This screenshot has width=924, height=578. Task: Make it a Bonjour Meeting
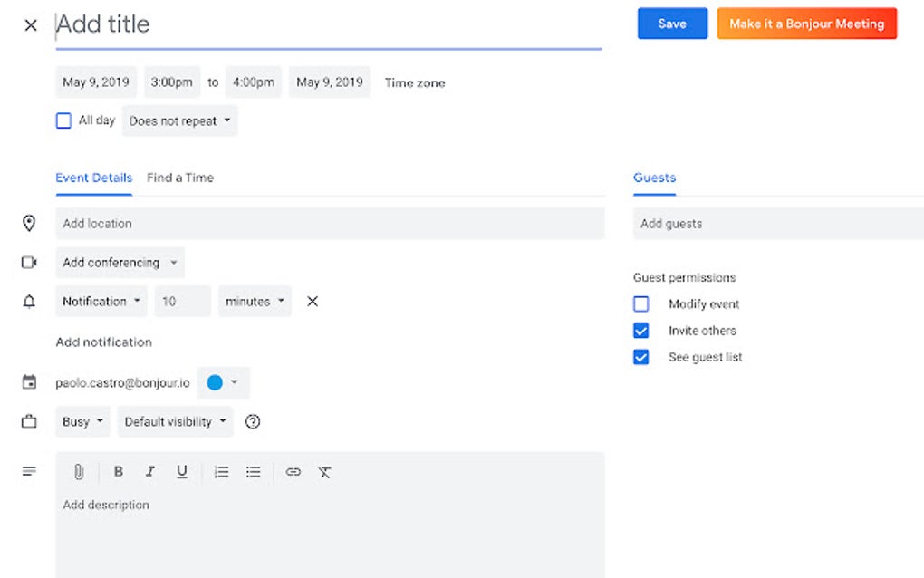[x=807, y=24]
